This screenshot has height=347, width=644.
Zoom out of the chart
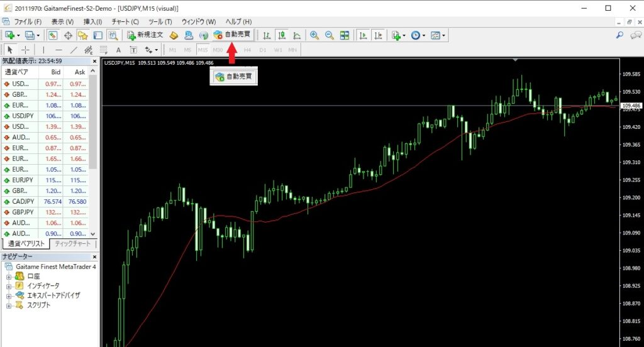point(330,36)
